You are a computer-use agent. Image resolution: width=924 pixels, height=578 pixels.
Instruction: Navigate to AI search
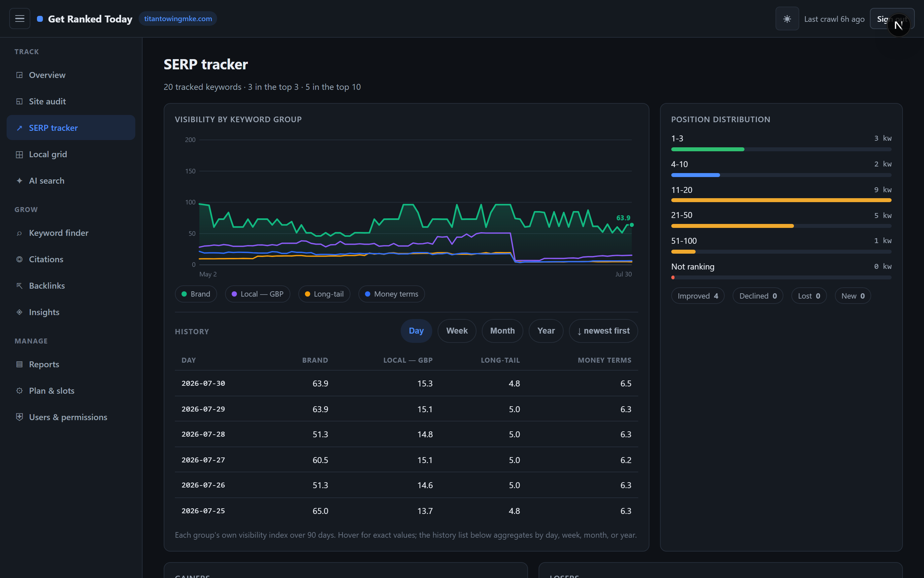pos(71,181)
